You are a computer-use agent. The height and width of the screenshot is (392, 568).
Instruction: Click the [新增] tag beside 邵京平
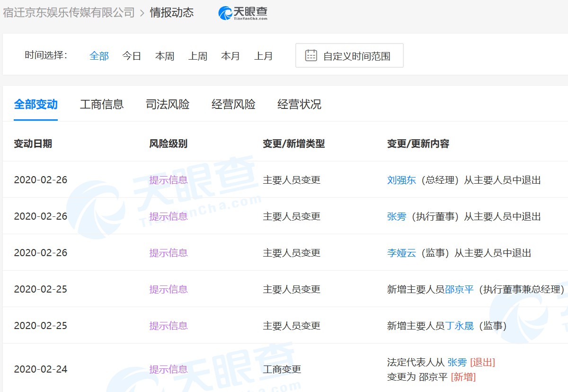tap(463, 377)
